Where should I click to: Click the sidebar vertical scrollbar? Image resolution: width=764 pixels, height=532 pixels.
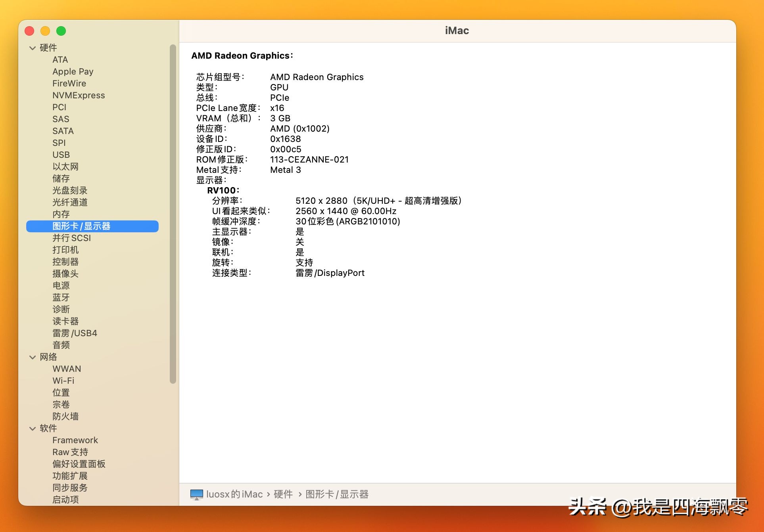[x=173, y=214]
